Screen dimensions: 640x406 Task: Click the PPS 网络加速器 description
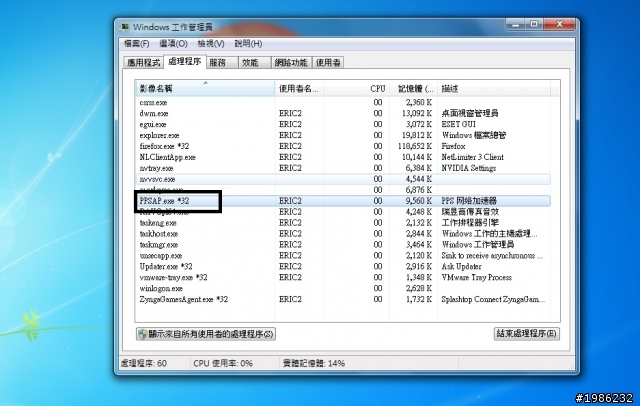[x=469, y=201]
